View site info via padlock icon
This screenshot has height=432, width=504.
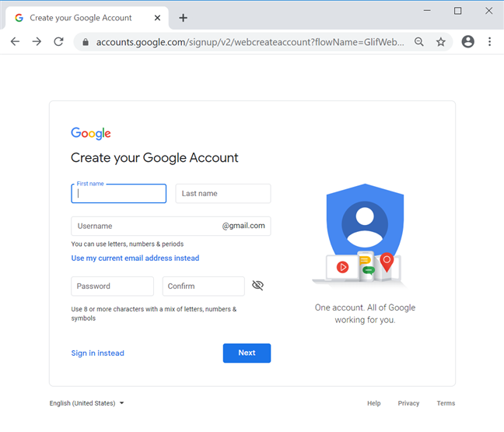click(x=86, y=42)
